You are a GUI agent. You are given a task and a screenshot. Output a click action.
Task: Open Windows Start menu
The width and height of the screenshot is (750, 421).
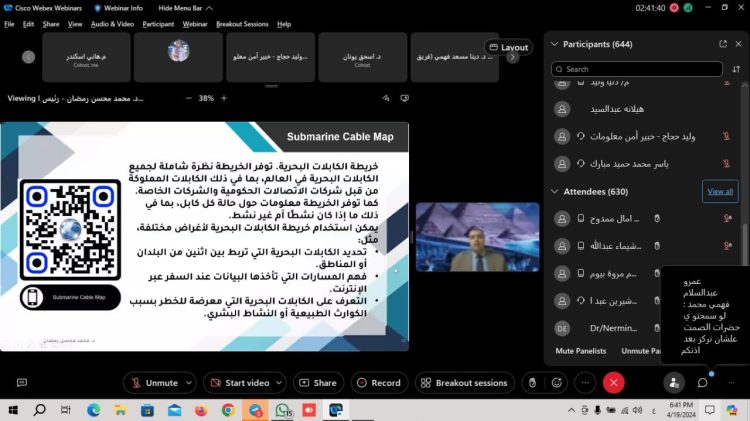coord(13,410)
